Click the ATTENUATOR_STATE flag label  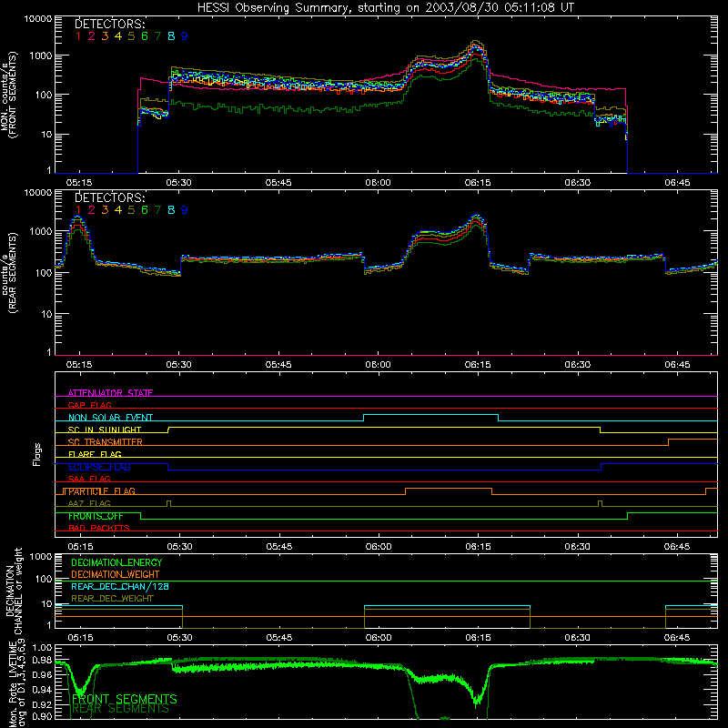[110, 393]
